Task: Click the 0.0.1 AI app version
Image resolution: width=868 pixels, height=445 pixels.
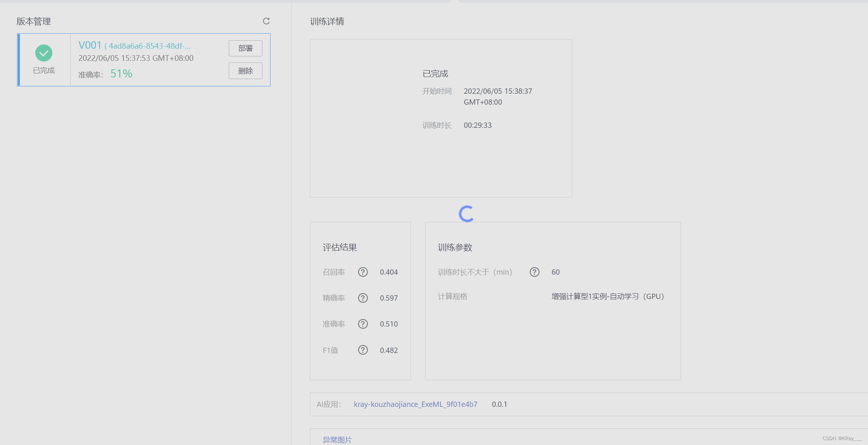Action: tap(499, 404)
